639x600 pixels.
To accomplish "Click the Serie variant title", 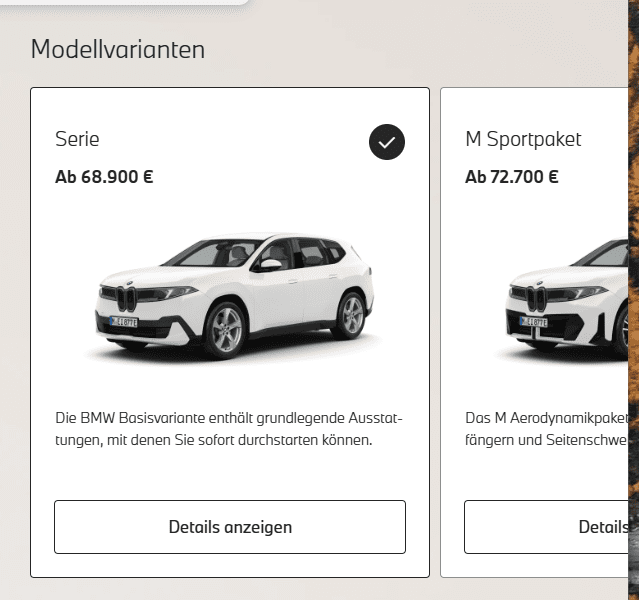I will 78,139.
